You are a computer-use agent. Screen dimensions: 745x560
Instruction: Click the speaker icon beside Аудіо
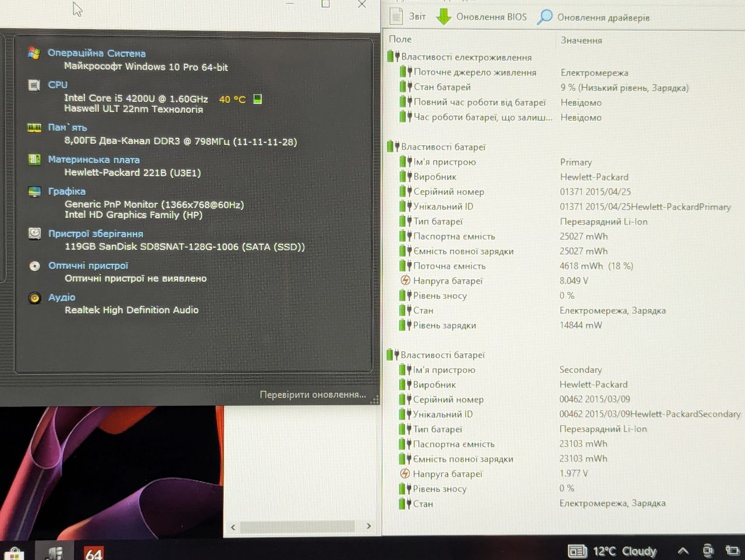coord(35,298)
